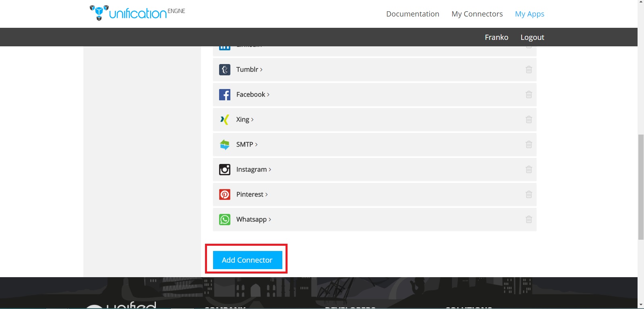Image resolution: width=644 pixels, height=309 pixels.
Task: Click the Add Connector button
Action: pos(247,260)
